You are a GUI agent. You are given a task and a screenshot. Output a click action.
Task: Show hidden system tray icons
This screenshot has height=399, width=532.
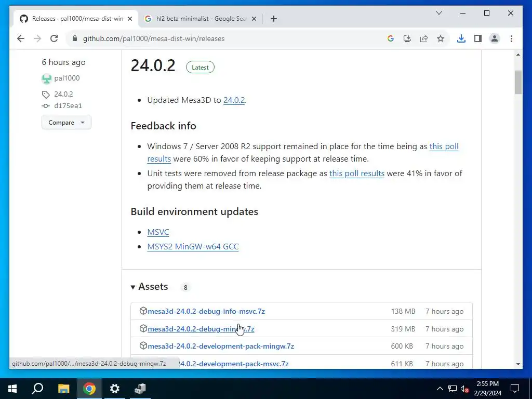(440, 389)
